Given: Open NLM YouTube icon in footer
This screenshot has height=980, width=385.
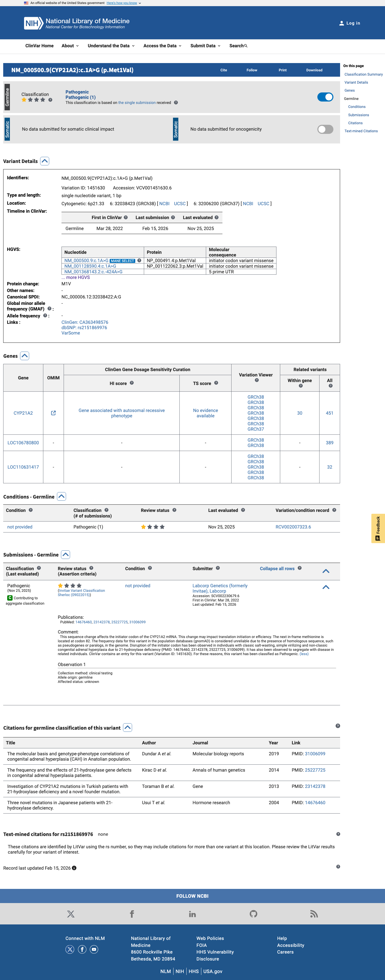Looking at the screenshot, I should [x=94, y=950].
